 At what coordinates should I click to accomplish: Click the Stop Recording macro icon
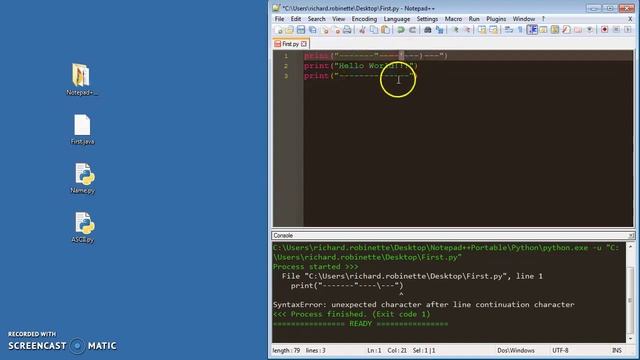tap(616, 30)
